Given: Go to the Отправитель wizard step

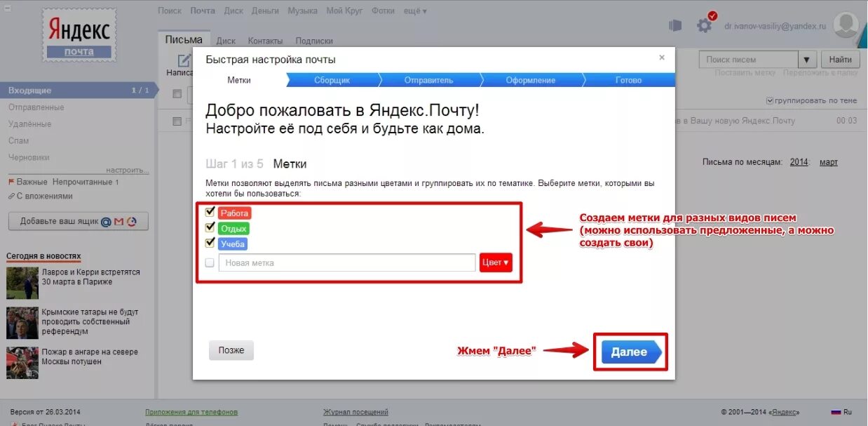Looking at the screenshot, I should click(428, 80).
